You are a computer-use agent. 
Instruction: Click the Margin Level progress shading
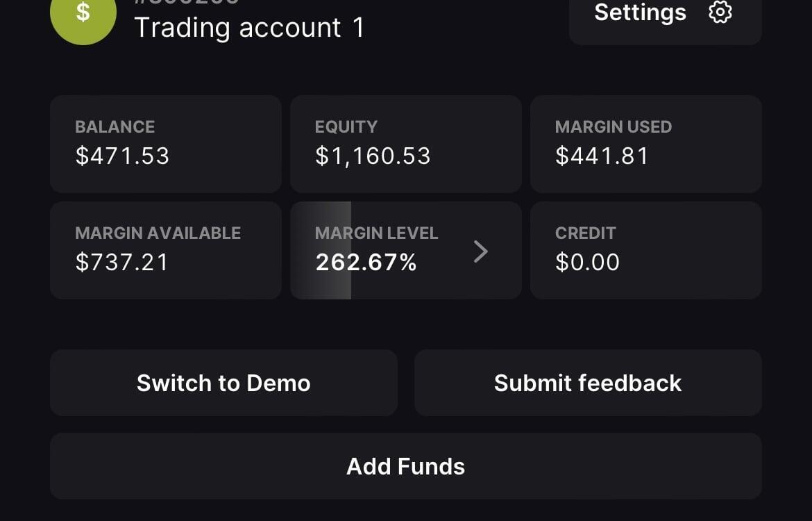[x=321, y=250]
